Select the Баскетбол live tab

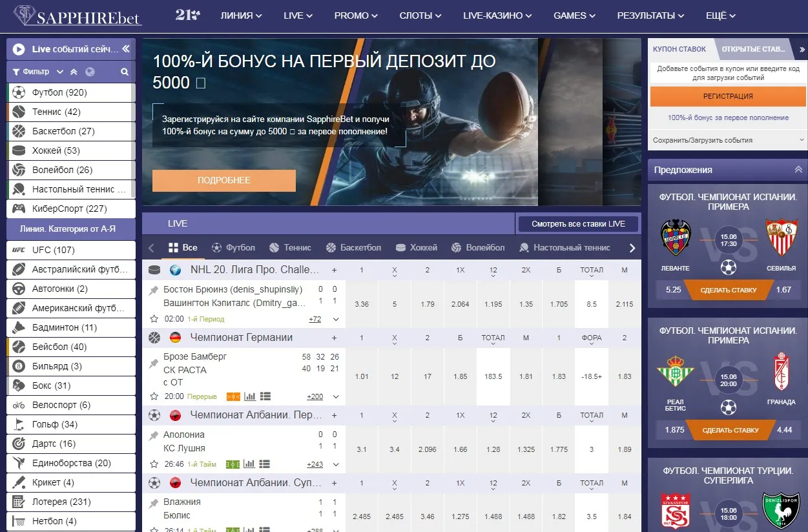[x=353, y=247]
